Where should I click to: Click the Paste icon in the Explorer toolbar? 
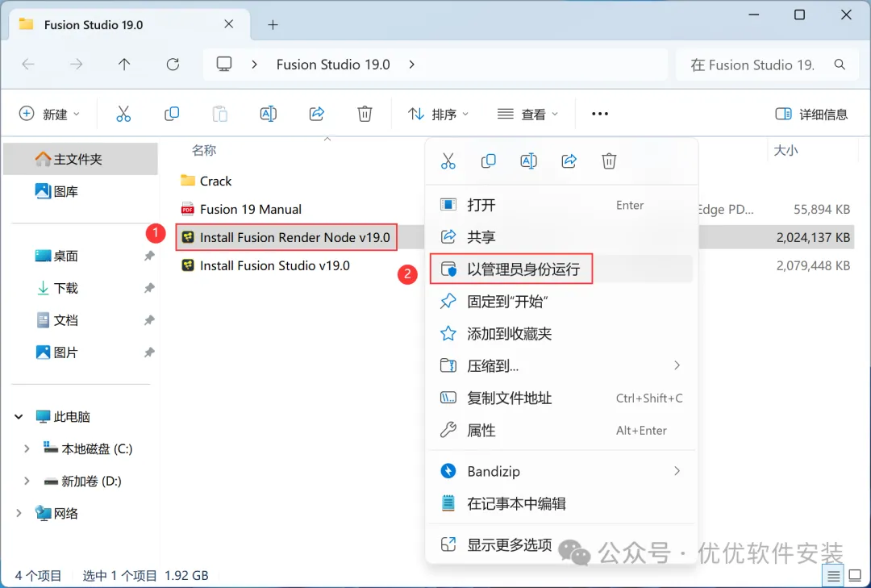click(x=220, y=114)
